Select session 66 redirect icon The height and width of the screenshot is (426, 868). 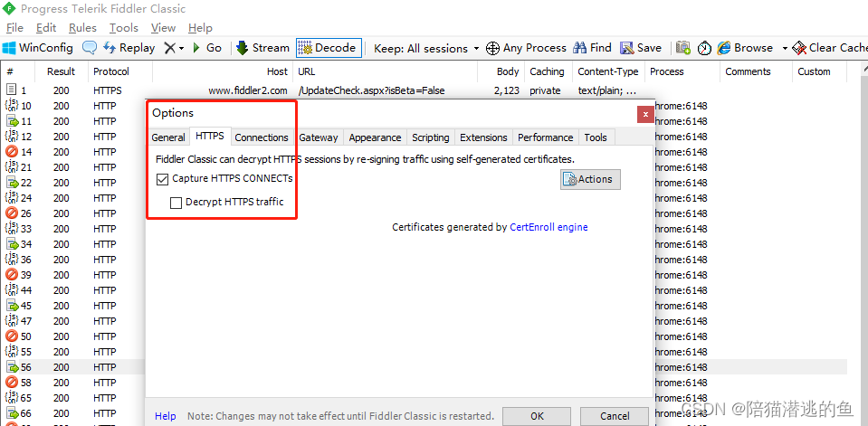click(x=12, y=413)
